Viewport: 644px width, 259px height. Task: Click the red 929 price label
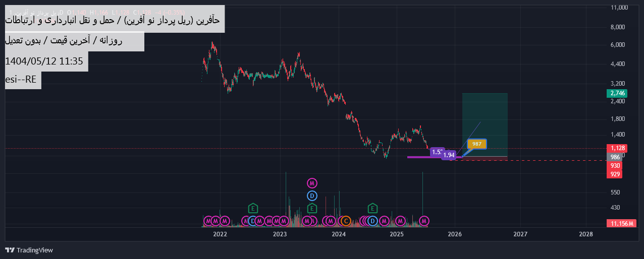point(615,174)
